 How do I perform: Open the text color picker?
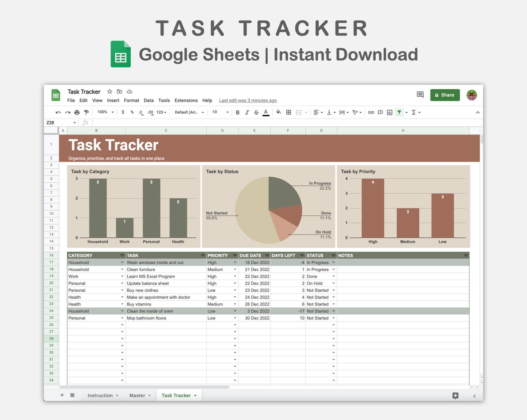click(266, 113)
